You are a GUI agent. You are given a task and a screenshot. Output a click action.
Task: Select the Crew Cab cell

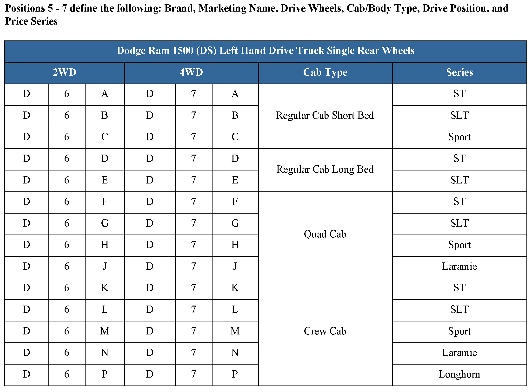pyautogui.click(x=325, y=331)
